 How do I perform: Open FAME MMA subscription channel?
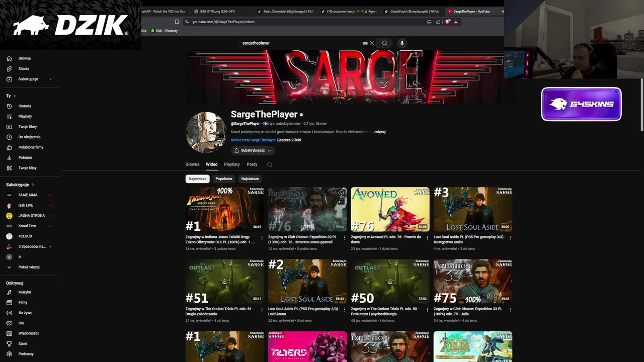pyautogui.click(x=28, y=195)
